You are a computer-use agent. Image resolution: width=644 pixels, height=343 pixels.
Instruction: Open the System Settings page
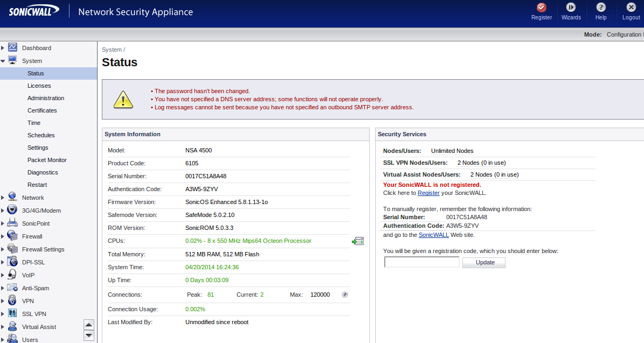click(x=38, y=148)
